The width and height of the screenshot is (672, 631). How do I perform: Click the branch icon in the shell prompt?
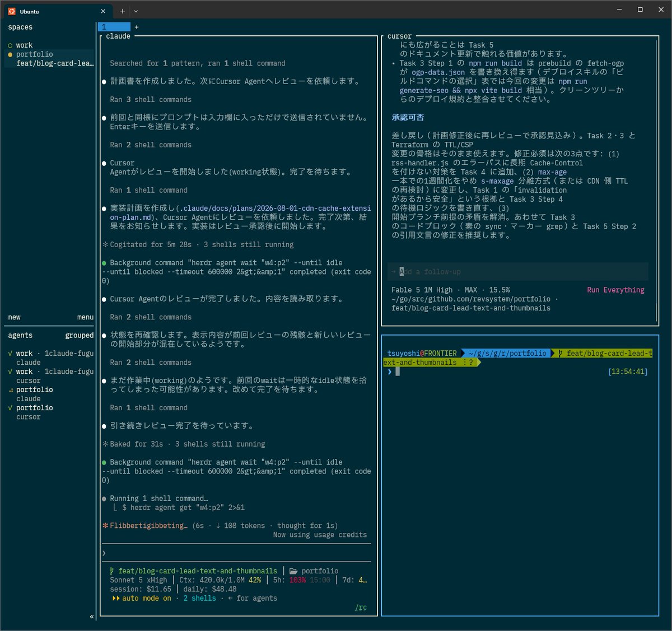point(560,354)
